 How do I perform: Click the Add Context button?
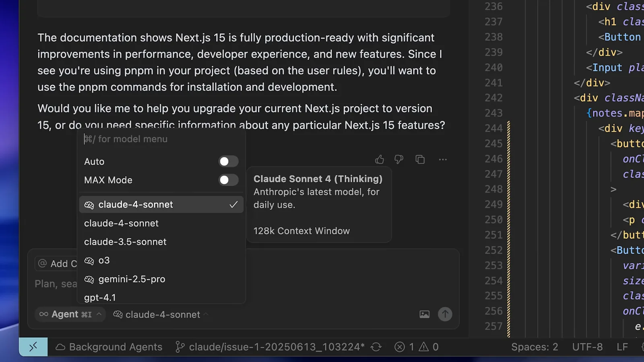56,263
